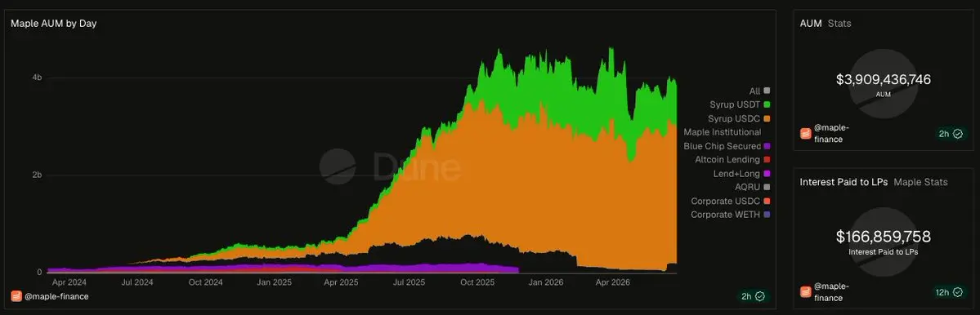Click the Interest Paid to LPs panel title

(x=844, y=182)
